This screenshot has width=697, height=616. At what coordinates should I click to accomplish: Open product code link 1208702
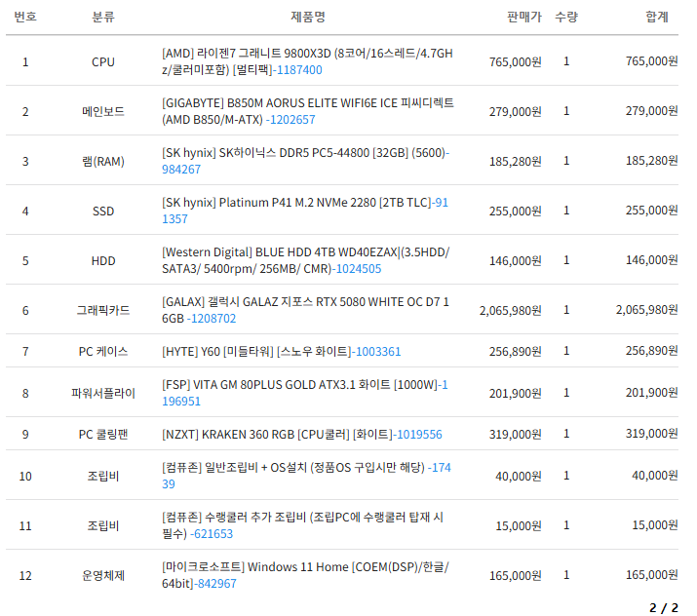pyautogui.click(x=213, y=319)
